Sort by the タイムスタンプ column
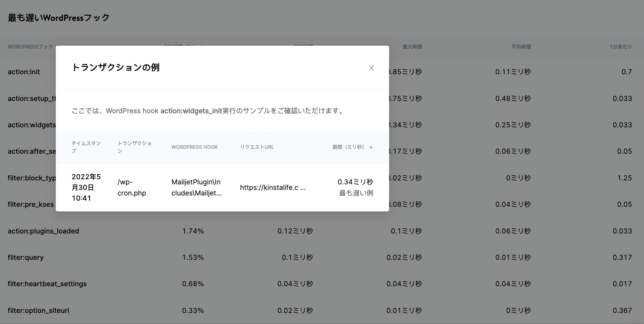Image resolution: width=644 pixels, height=324 pixels. [87, 147]
